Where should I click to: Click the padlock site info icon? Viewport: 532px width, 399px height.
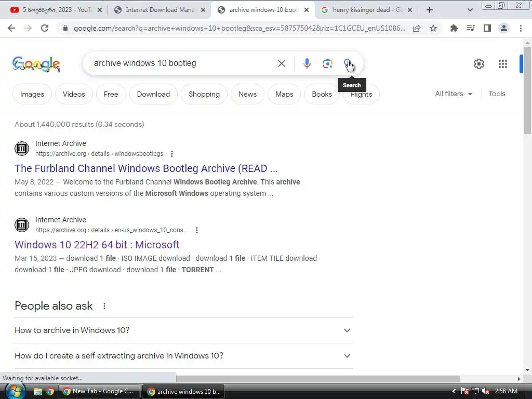[x=65, y=28]
